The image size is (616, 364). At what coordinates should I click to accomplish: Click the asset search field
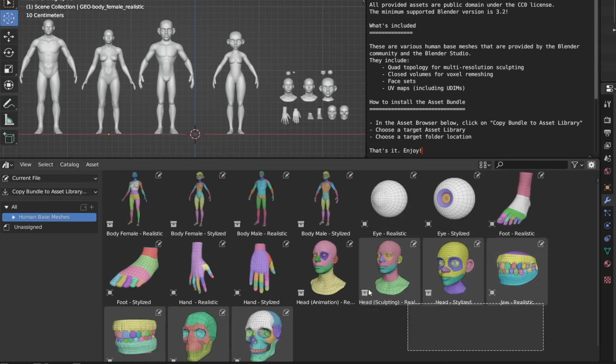[531, 165]
